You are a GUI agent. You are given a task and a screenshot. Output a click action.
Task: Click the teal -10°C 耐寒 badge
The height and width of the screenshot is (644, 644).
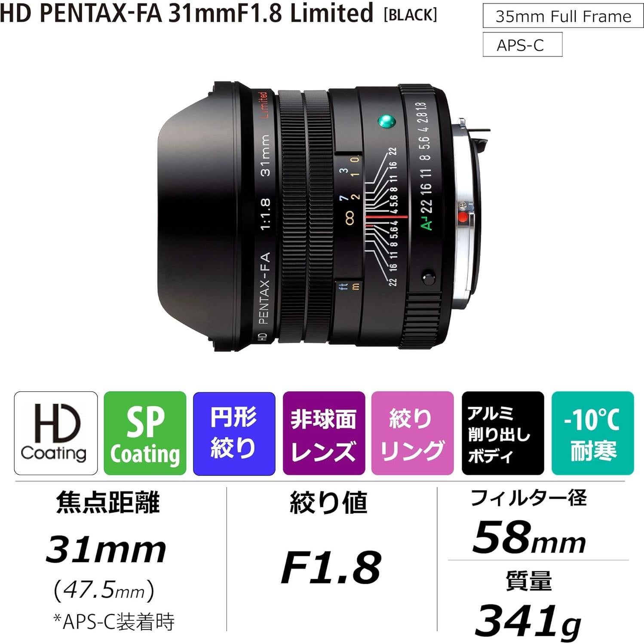click(593, 433)
